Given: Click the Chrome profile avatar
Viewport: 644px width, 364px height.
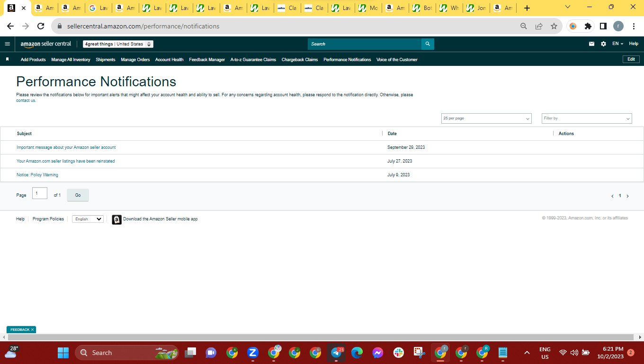Looking at the screenshot, I should point(618,26).
